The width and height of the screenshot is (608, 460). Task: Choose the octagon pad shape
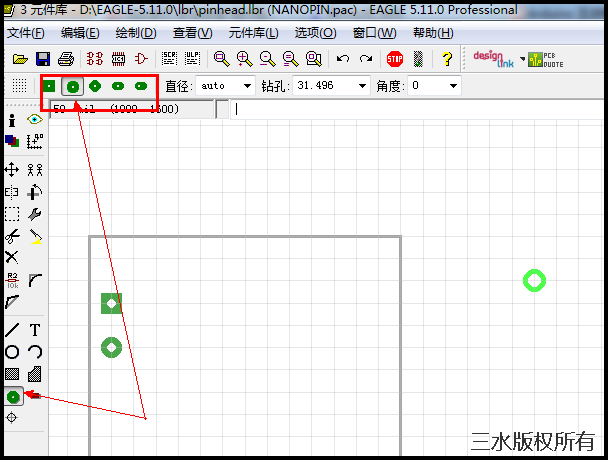95,86
